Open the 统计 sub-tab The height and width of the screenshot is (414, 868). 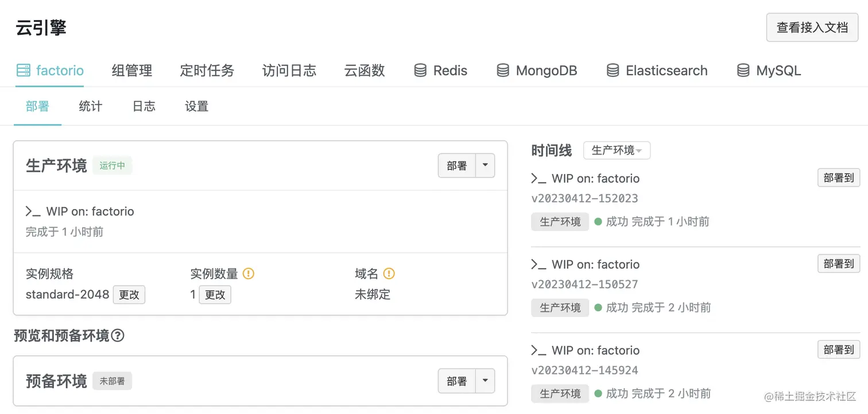tap(90, 106)
